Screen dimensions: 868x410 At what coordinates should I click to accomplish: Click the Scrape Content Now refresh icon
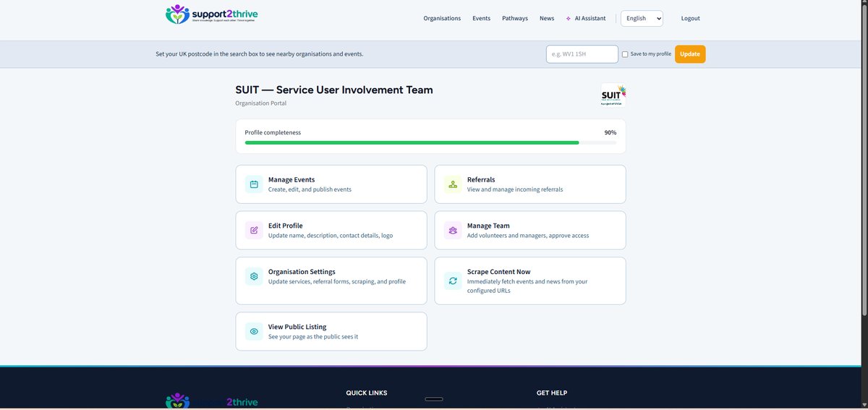[453, 281]
